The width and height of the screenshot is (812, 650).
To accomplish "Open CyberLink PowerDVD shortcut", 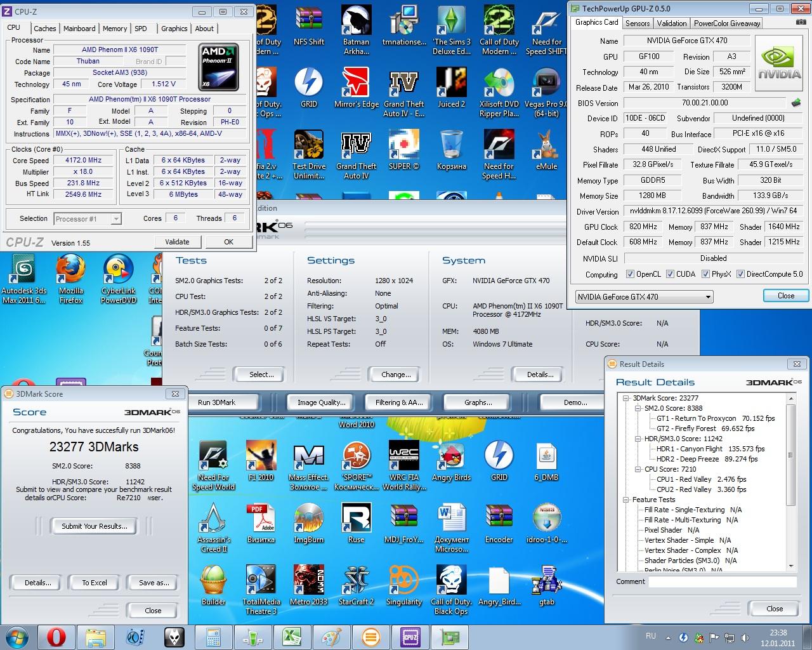I will pos(119,278).
